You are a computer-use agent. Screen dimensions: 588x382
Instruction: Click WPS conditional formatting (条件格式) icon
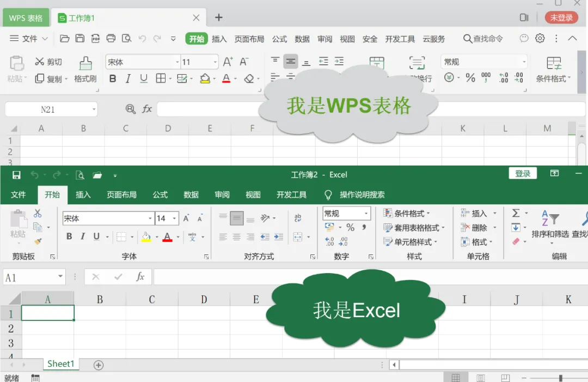click(x=554, y=64)
